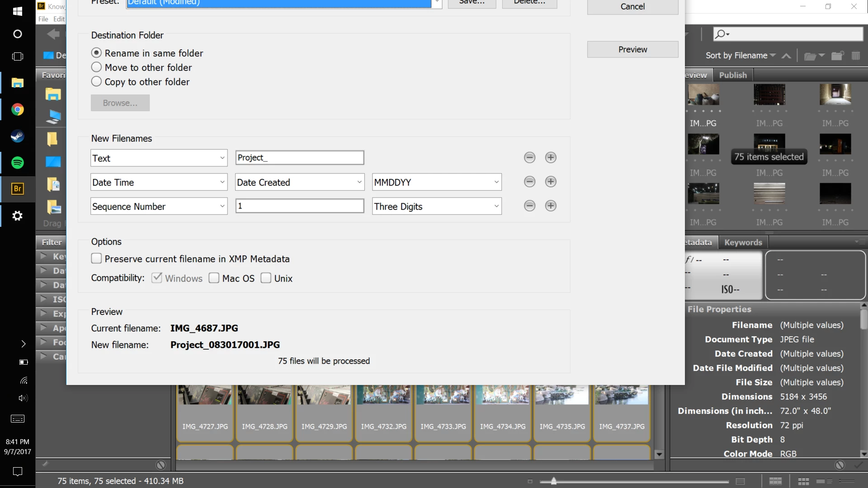868x488 pixels.
Task: Click the minus icon on Sequence Number row
Action: tap(529, 206)
